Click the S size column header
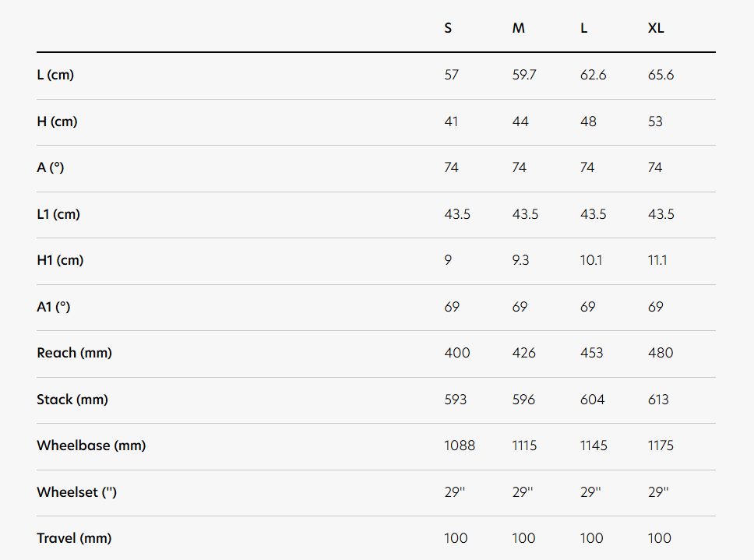This screenshot has height=560, width=754. point(448,28)
